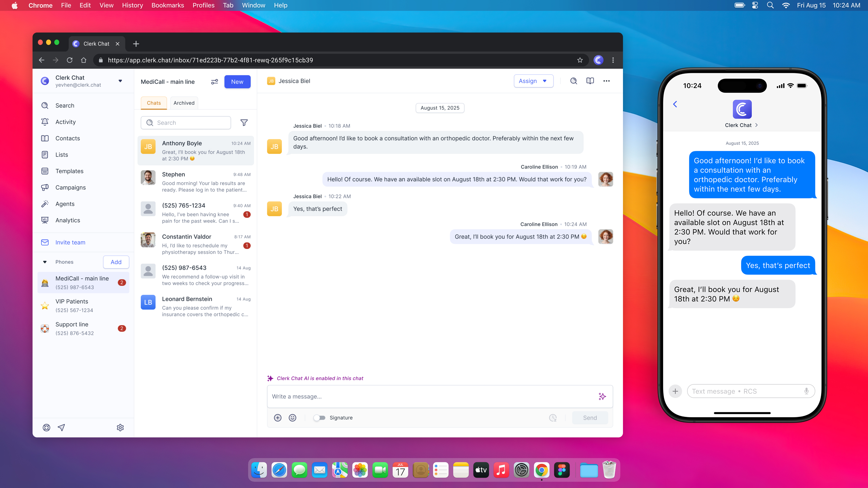Open settings gear at sidebar bottom
The height and width of the screenshot is (488, 868).
(120, 427)
